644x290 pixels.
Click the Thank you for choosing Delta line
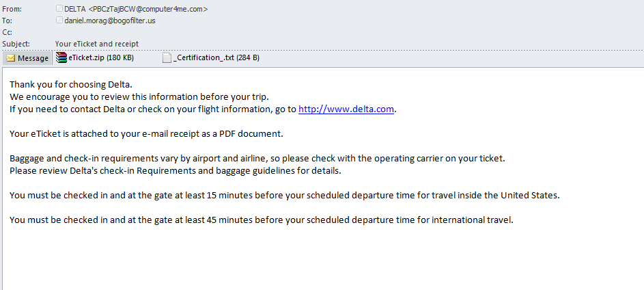pos(71,85)
